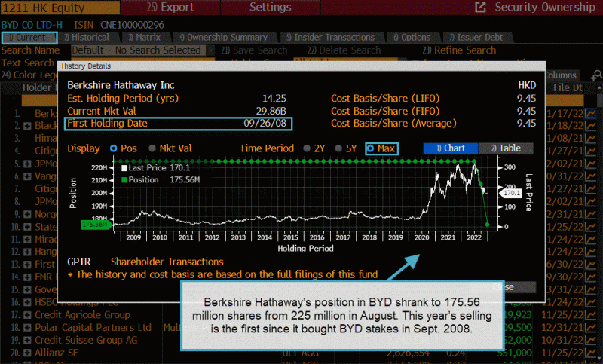
Task: Expand the Credit Suisse Group AG row
Action: [27, 341]
